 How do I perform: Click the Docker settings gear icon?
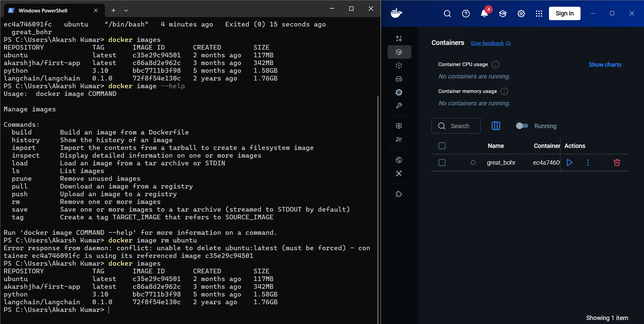pyautogui.click(x=521, y=13)
